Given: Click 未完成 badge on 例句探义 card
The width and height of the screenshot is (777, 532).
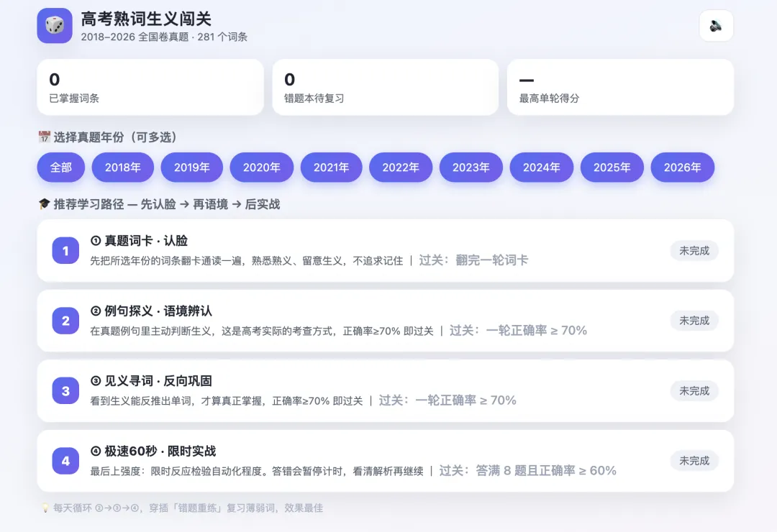Looking at the screenshot, I should click(694, 321).
